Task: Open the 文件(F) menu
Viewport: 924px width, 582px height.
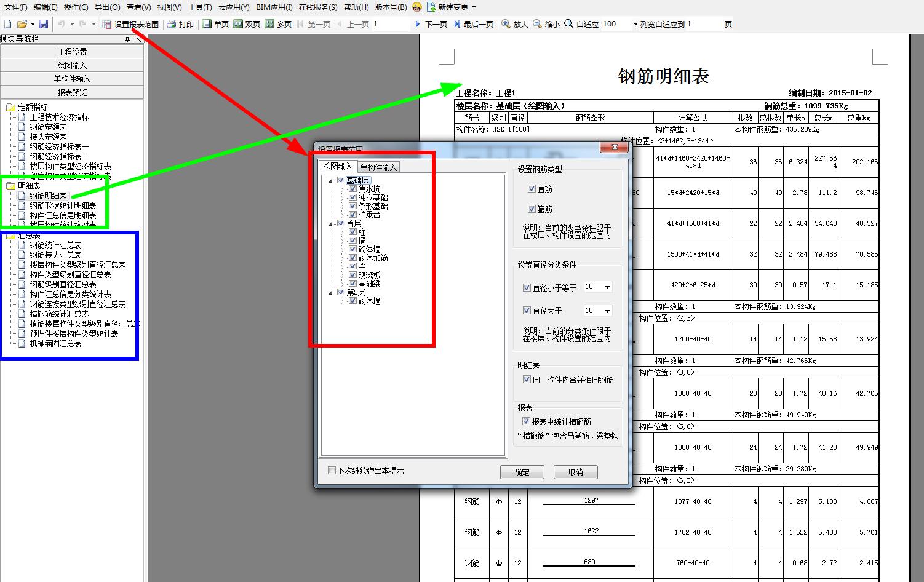Action: (x=16, y=7)
